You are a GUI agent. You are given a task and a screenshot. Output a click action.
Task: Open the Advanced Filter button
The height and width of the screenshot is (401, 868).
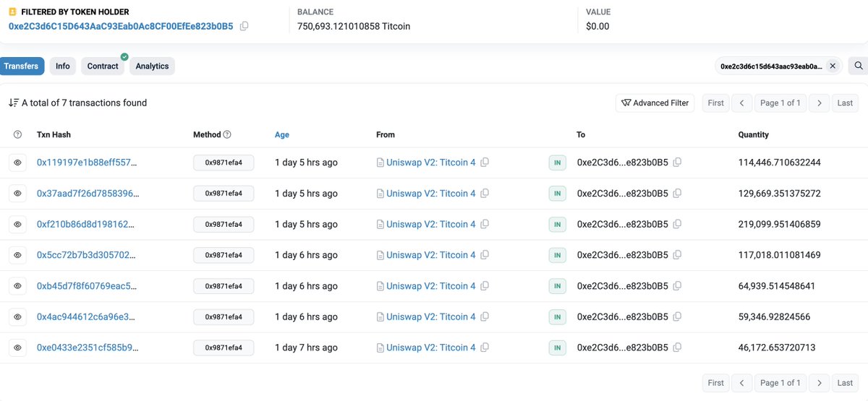[655, 103]
